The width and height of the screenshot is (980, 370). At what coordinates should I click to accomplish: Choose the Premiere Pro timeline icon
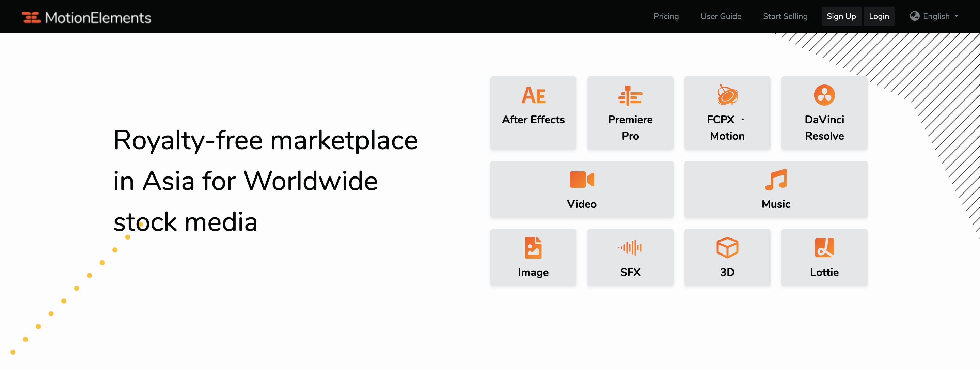click(630, 95)
